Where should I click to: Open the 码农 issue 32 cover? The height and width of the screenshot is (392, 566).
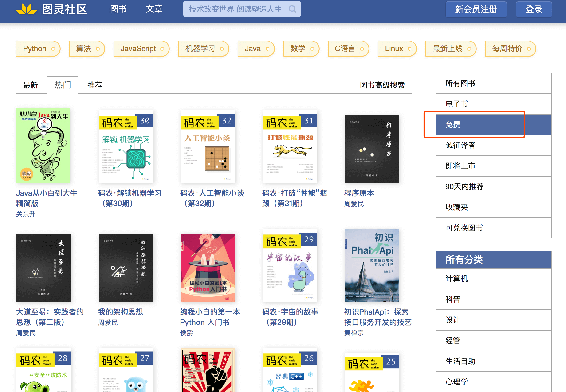(208, 147)
